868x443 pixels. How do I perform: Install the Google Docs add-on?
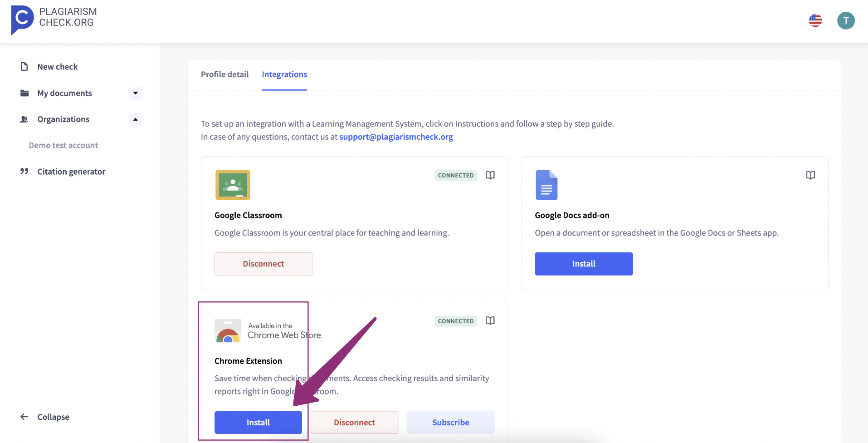coord(584,264)
